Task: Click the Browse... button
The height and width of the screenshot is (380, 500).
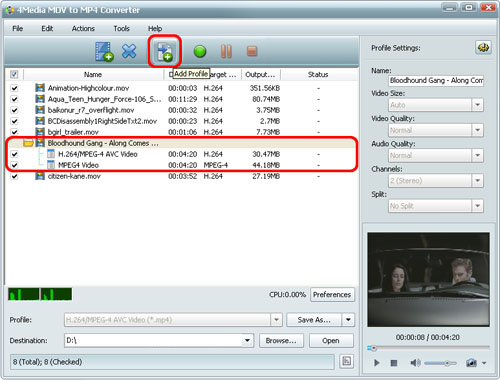Action: click(281, 341)
